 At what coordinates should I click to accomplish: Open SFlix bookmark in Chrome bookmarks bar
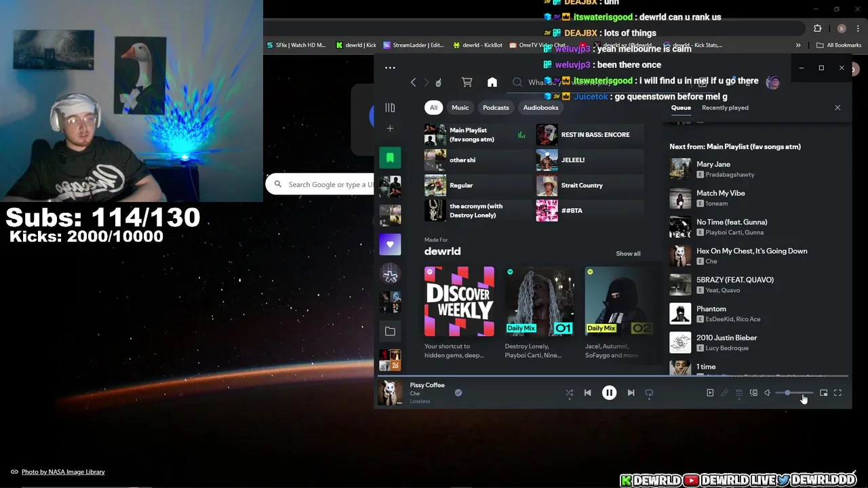(x=296, y=45)
